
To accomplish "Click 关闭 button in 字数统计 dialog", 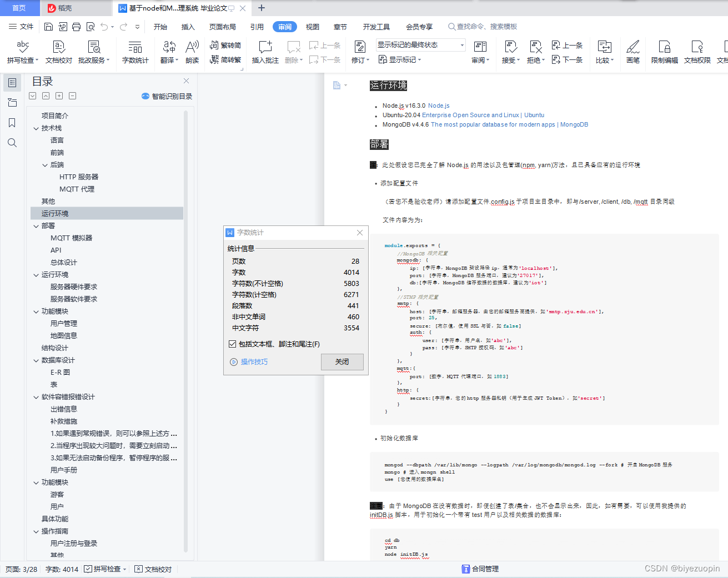I will [342, 362].
